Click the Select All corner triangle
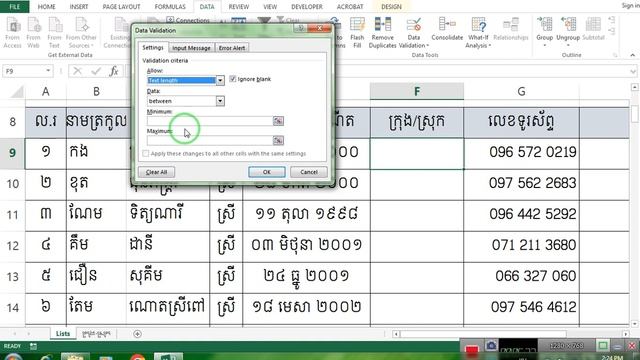This screenshot has width=640, height=360. [17, 91]
